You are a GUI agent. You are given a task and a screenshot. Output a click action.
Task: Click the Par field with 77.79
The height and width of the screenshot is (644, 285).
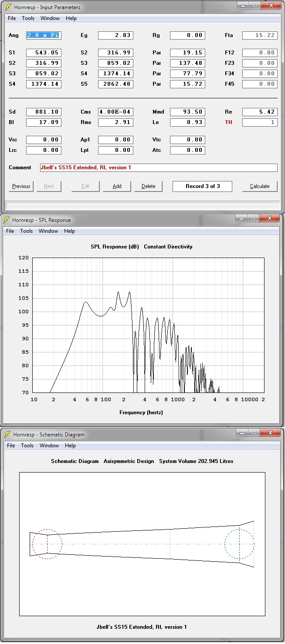pos(187,74)
